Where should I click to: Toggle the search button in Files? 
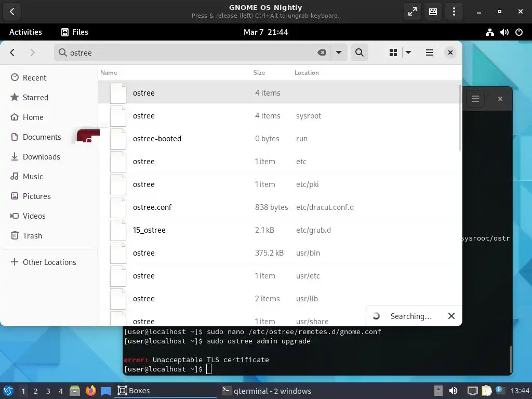360,52
